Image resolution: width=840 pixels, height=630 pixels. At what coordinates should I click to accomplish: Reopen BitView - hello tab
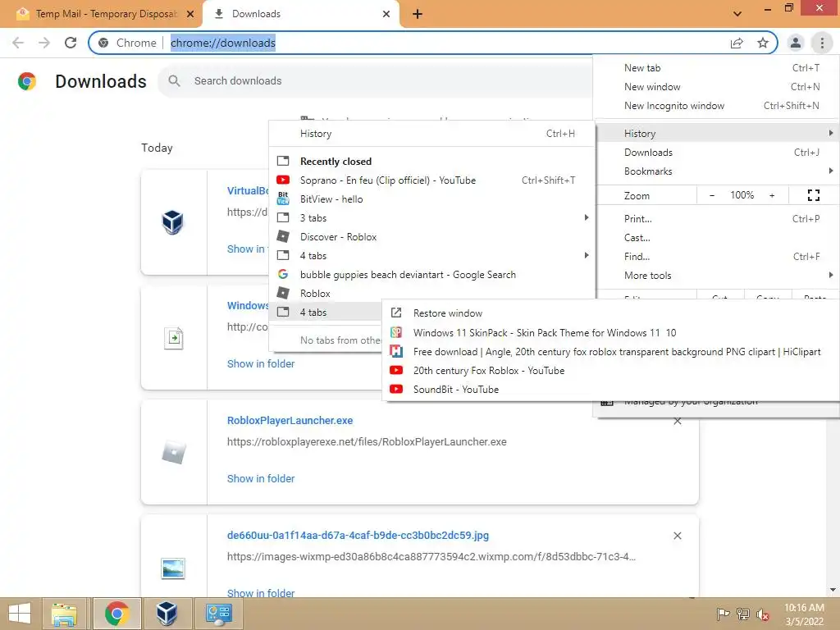[431, 199]
